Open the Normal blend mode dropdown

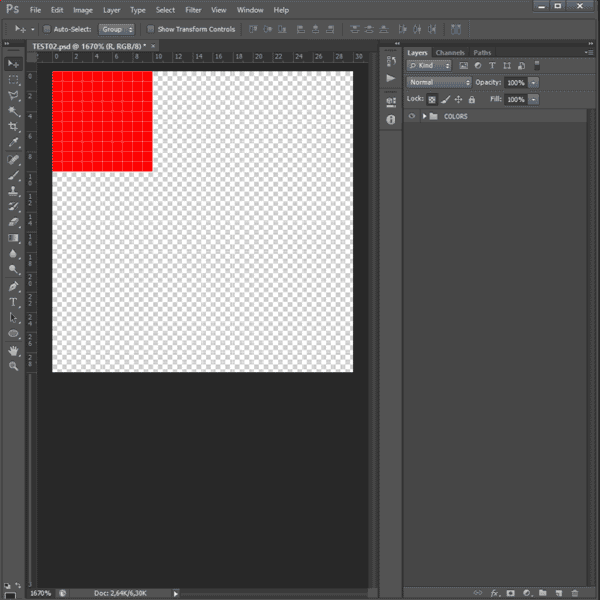439,82
